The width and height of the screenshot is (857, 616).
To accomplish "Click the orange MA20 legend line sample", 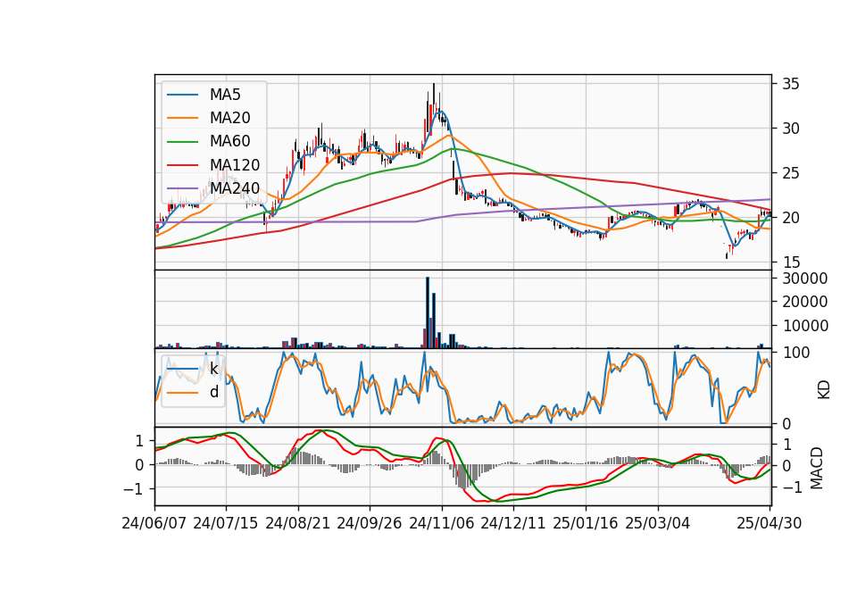I will 182,118.
